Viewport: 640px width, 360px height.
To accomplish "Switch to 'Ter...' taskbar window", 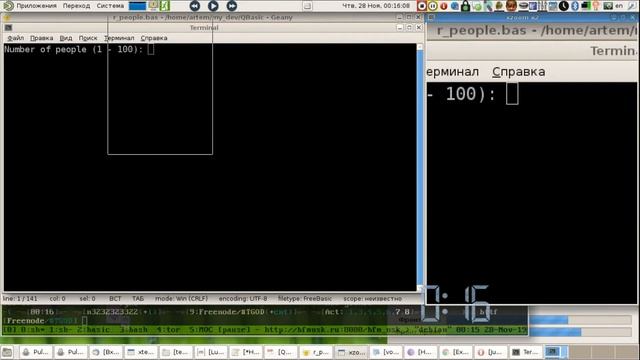I will coord(525,352).
